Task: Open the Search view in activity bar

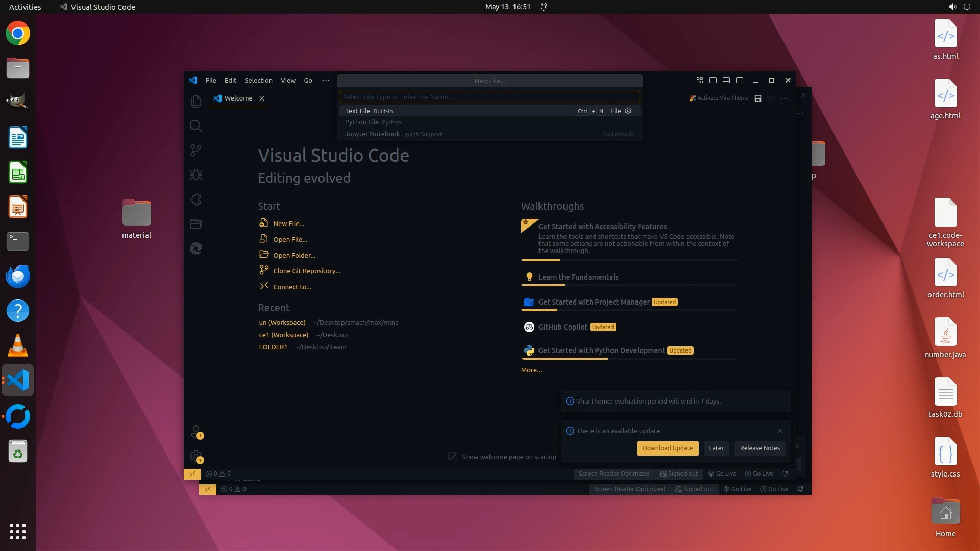Action: point(196,126)
